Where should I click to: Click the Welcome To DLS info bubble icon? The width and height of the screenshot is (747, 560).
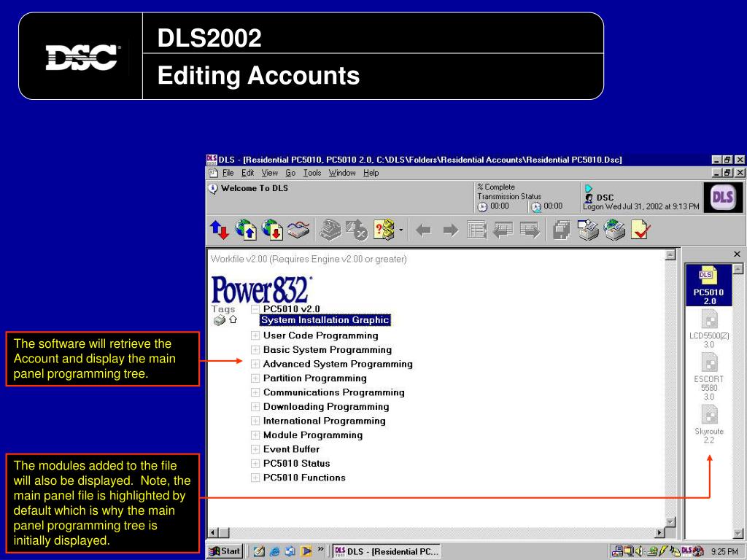[214, 189]
